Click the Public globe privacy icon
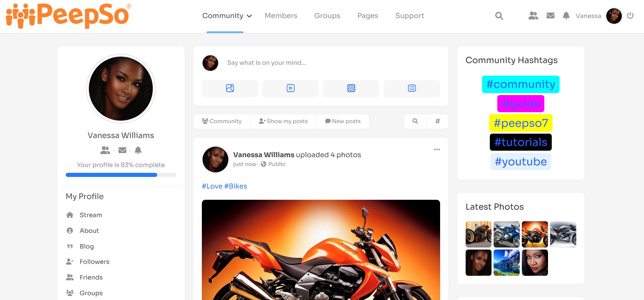This screenshot has height=300, width=644. coord(263,164)
